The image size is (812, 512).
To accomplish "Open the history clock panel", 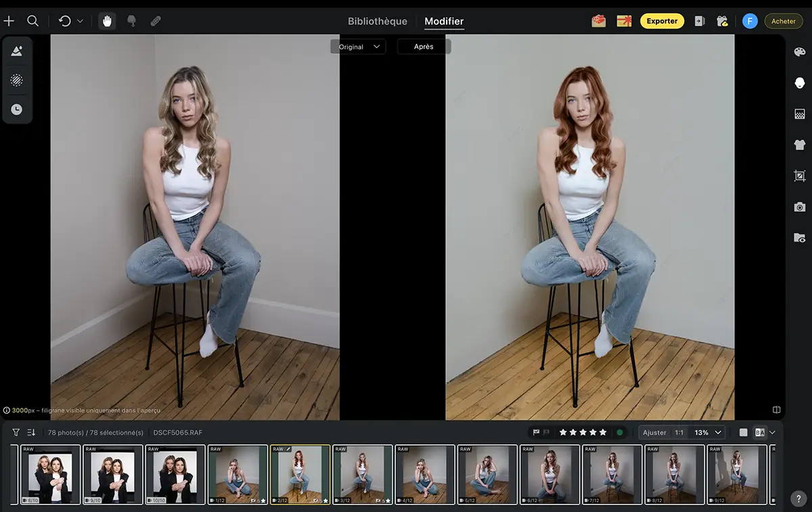I will (17, 109).
